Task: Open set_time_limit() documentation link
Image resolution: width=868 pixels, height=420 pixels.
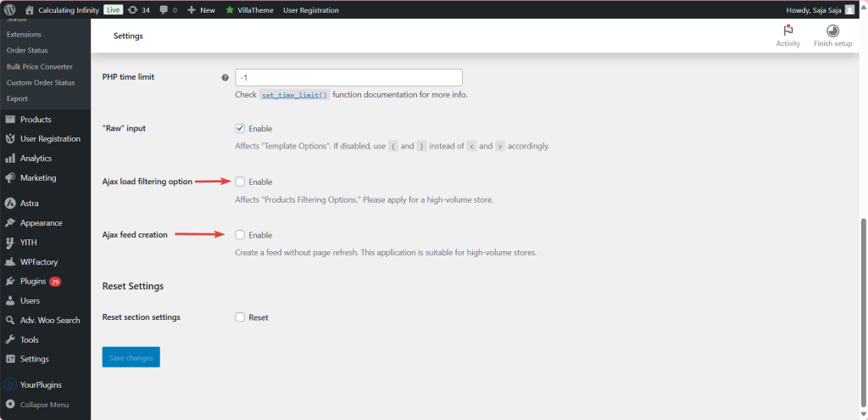Action: [294, 95]
